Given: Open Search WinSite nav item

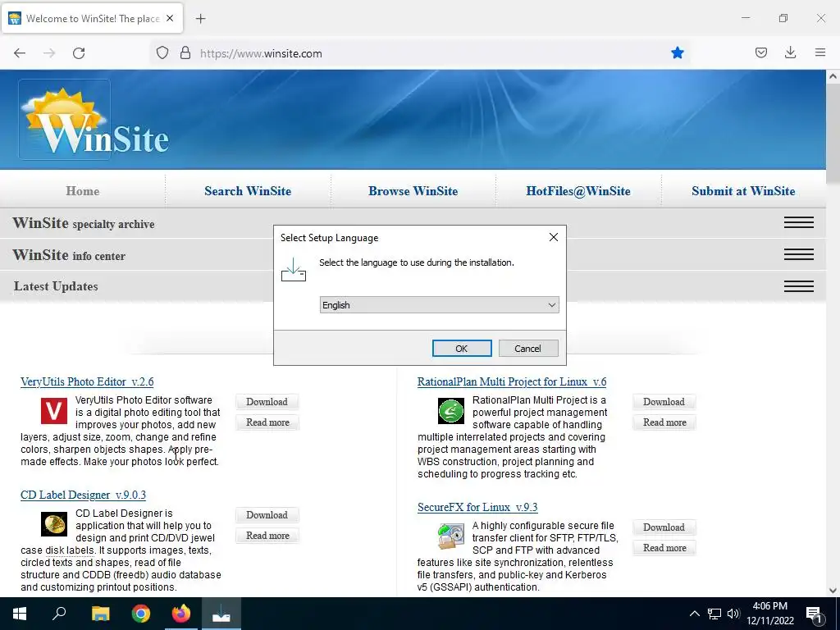Looking at the screenshot, I should pos(248,191).
